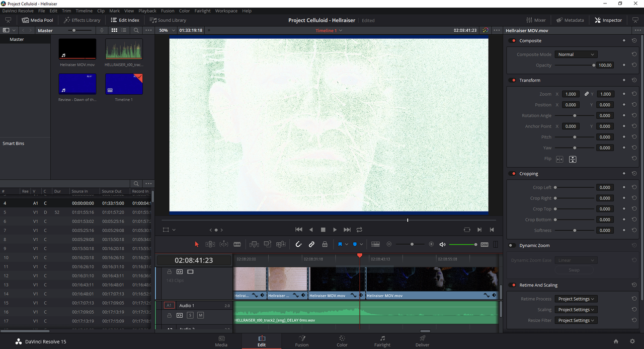Click the Insert Clip icon
Screen dimensions: 644x349
coord(254,244)
